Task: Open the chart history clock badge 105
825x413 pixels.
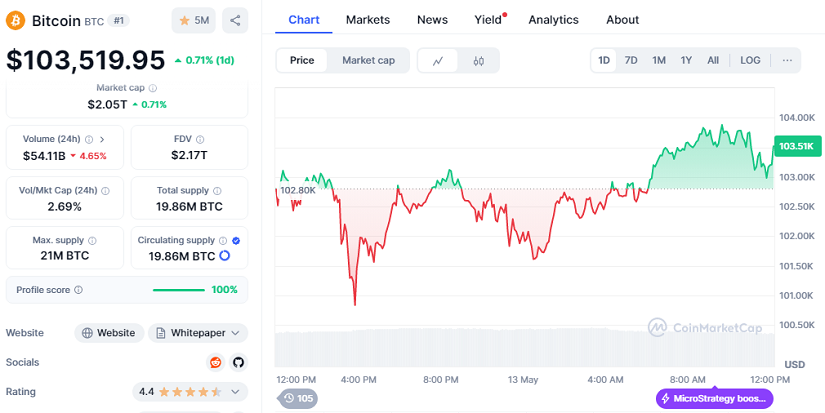Action: pyautogui.click(x=297, y=398)
